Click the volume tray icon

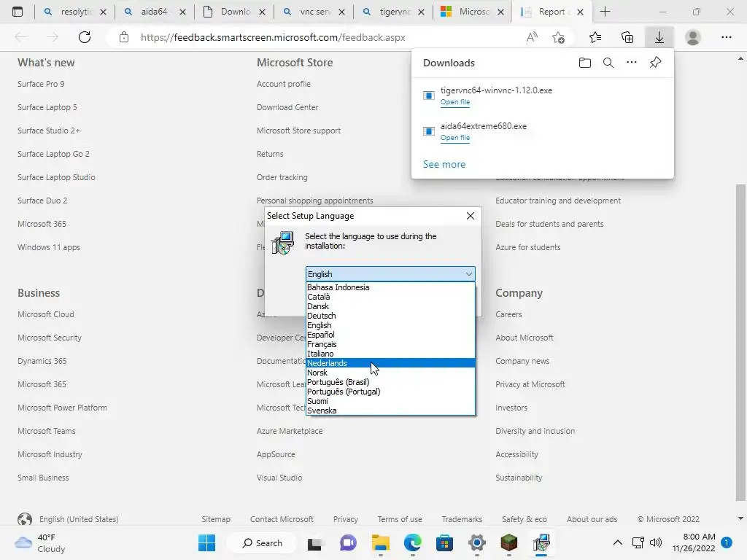coord(656,542)
